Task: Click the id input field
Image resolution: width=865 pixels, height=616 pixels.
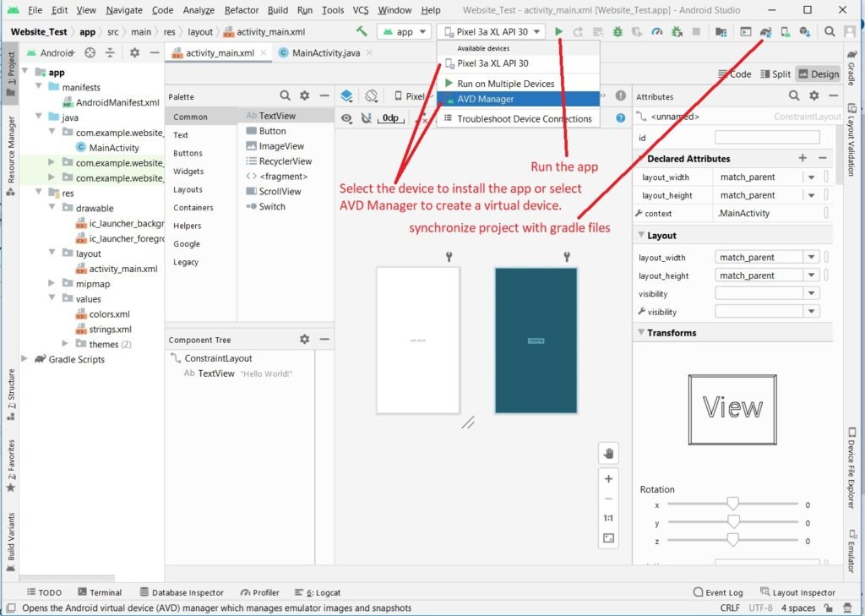Action: pyautogui.click(x=767, y=138)
